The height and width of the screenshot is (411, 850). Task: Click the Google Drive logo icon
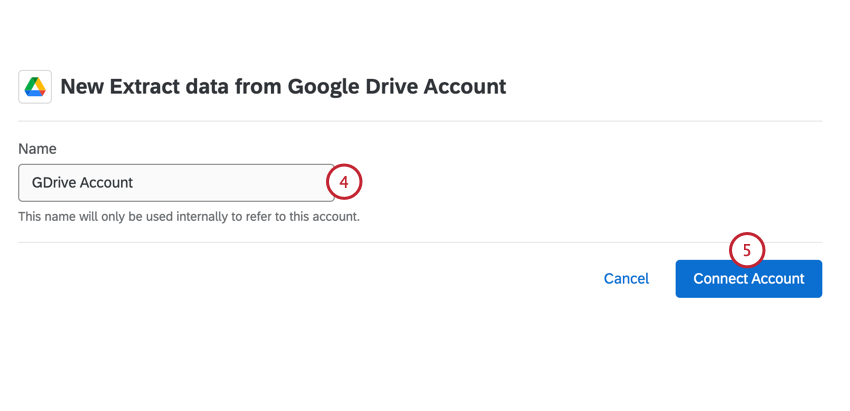coord(35,87)
